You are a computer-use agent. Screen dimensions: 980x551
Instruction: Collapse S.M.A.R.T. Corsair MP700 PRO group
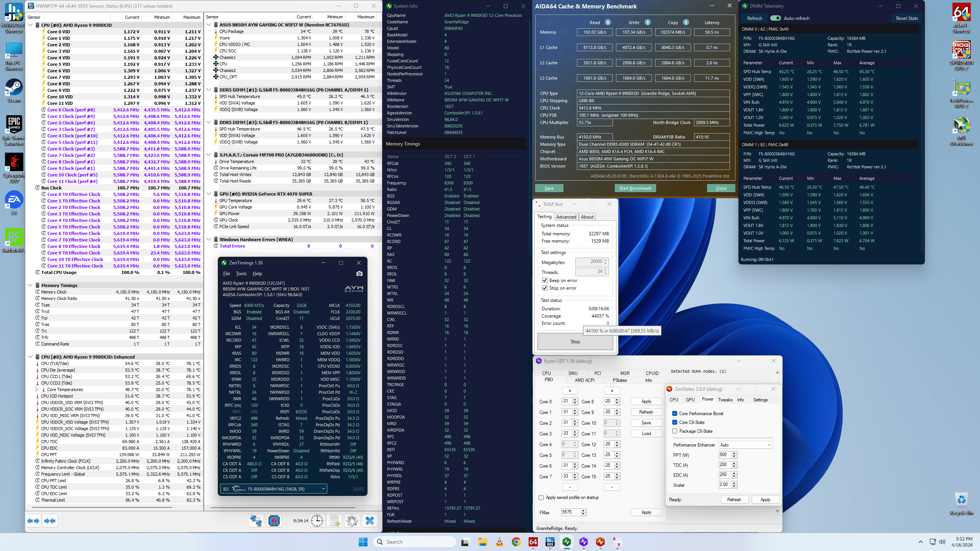click(x=209, y=155)
